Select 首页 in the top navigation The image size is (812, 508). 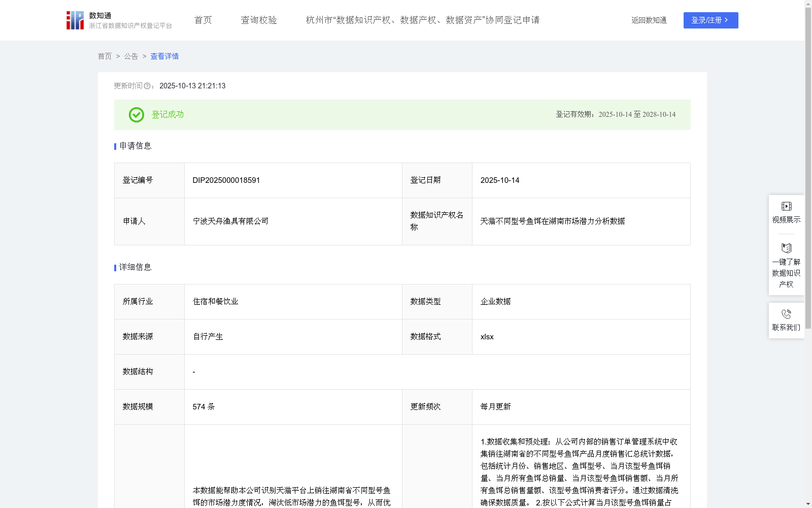[202, 20]
